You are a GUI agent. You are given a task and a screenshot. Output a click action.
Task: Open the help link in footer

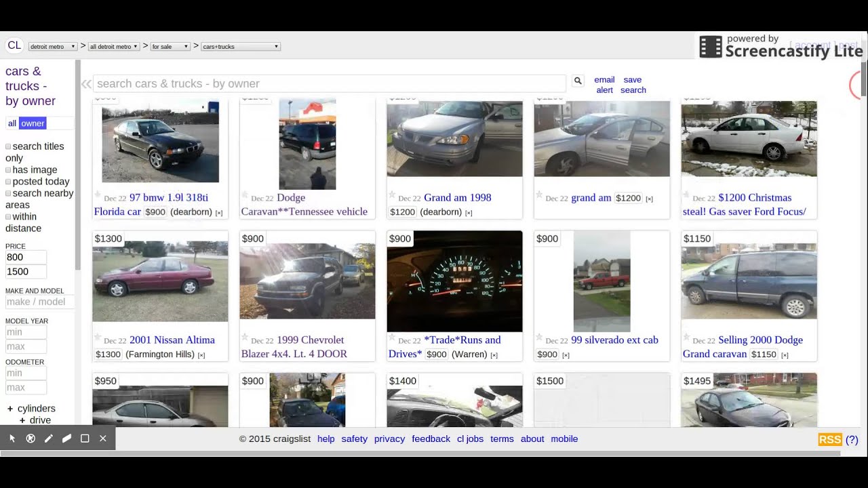click(x=326, y=439)
